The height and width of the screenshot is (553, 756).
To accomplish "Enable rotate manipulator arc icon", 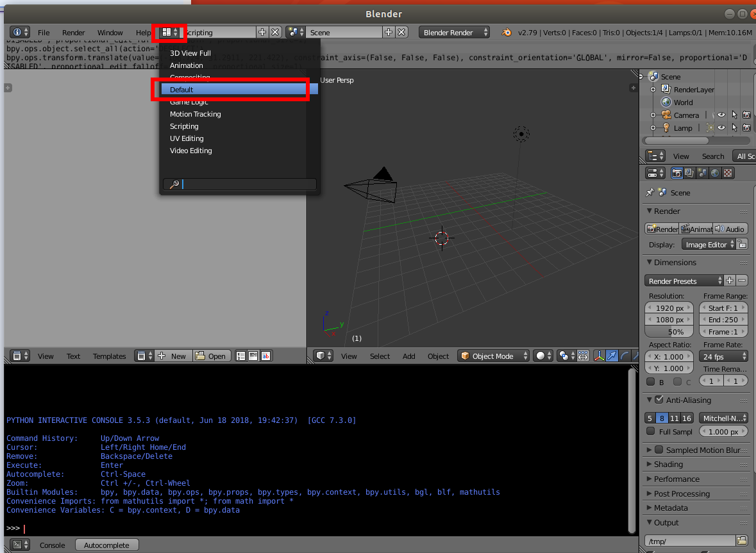I will point(625,356).
